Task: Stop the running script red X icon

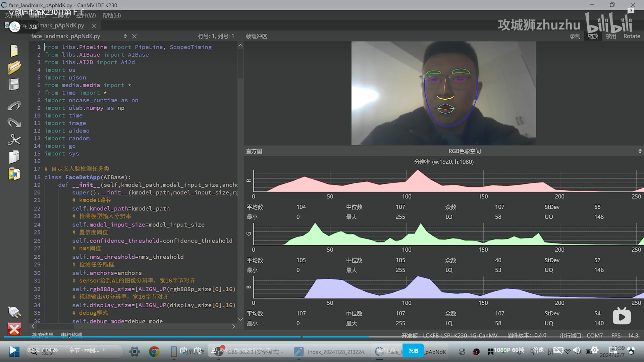Action: pyautogui.click(x=14, y=329)
